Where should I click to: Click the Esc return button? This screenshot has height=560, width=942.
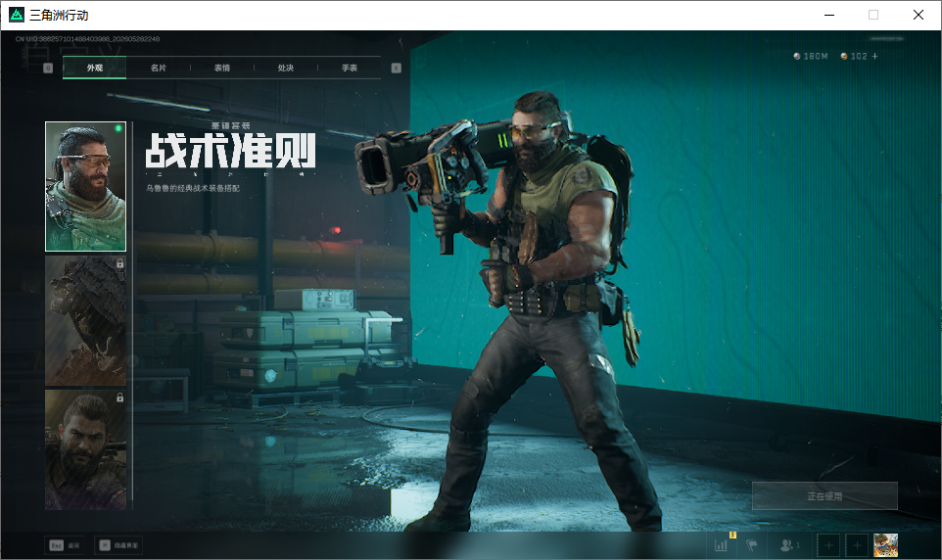tap(65, 545)
